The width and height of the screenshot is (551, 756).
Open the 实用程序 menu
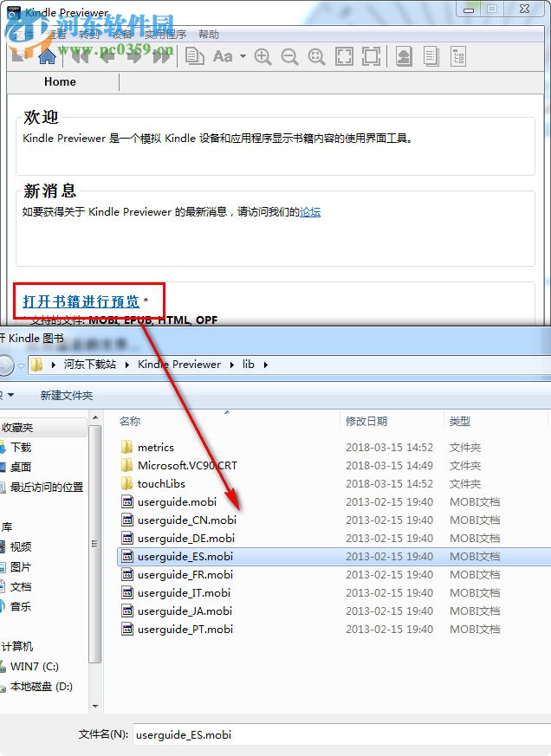165,35
